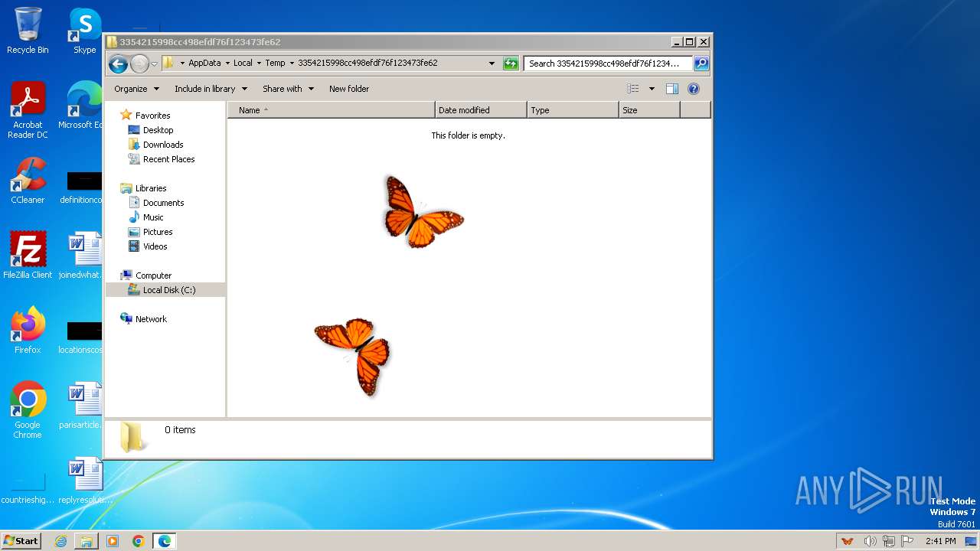Refresh the folder with green arrows button
980x551 pixels.
pyautogui.click(x=511, y=64)
